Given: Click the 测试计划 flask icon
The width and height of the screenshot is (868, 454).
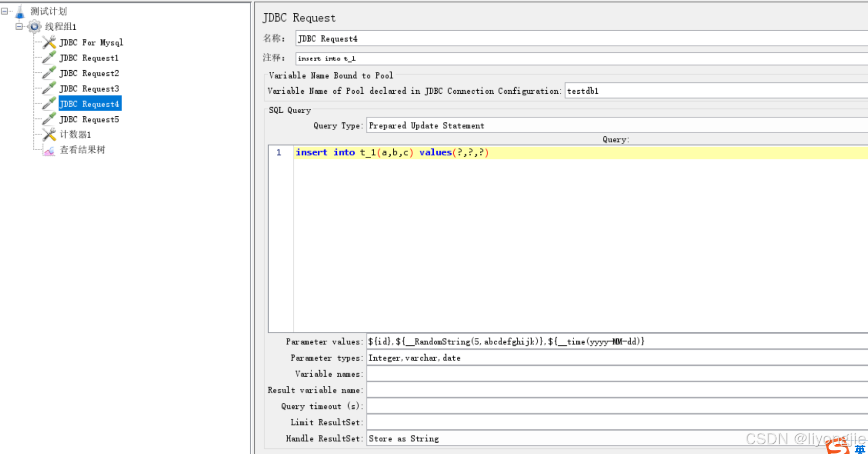Looking at the screenshot, I should [20, 11].
